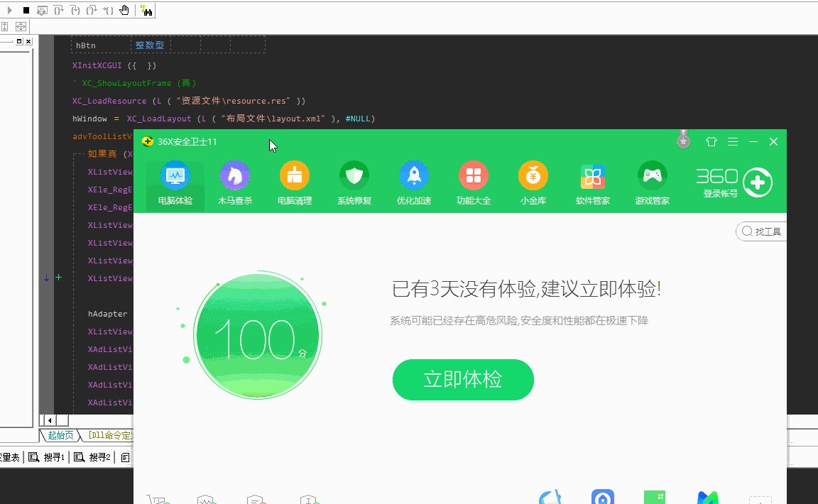Click 登录帐号 login link
This screenshot has width=818, height=504.
tap(720, 194)
